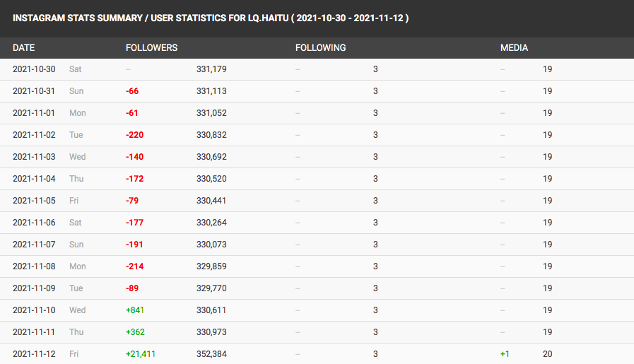634x364 pixels.
Task: Click the FOLLOWING column header
Action: [321, 48]
